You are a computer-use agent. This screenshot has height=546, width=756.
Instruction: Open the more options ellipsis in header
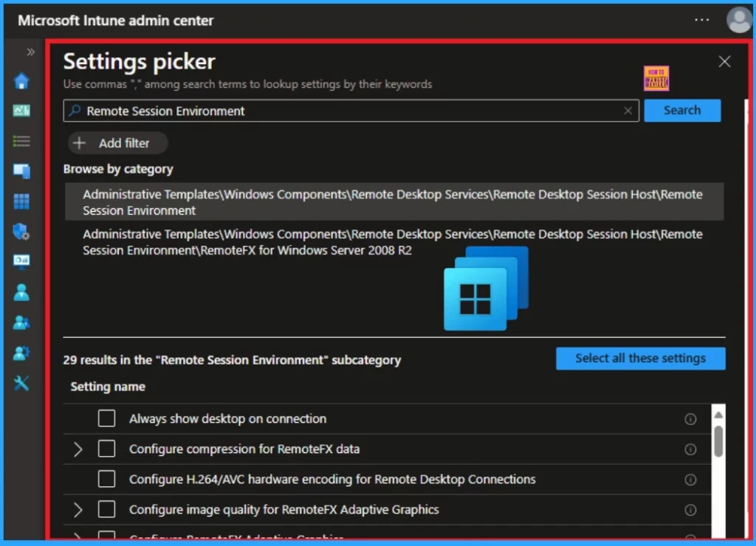[701, 20]
